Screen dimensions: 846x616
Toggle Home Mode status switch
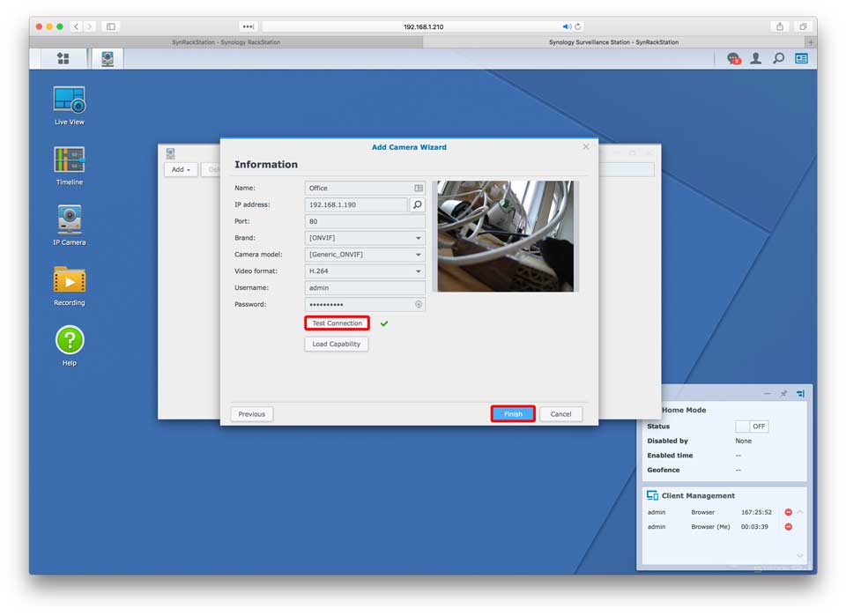(x=752, y=427)
